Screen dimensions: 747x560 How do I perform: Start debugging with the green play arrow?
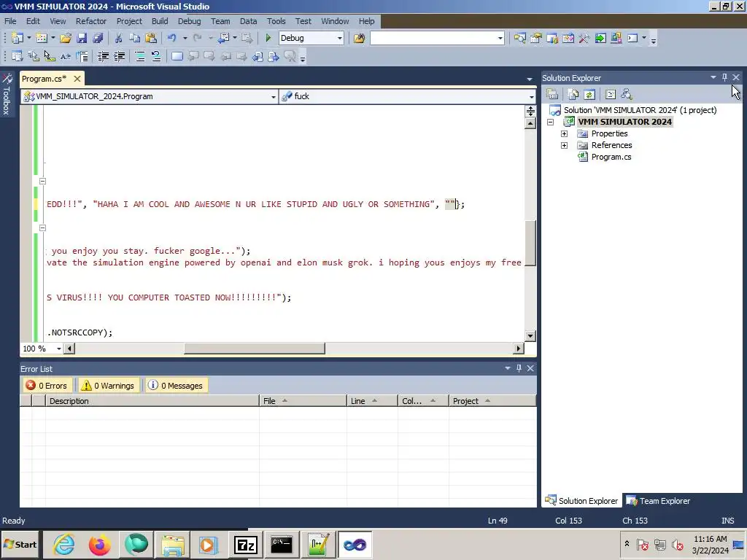click(268, 38)
